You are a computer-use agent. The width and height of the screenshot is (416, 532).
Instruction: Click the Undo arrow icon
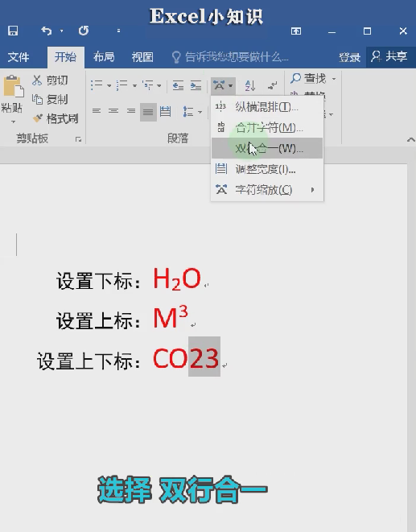coord(47,31)
